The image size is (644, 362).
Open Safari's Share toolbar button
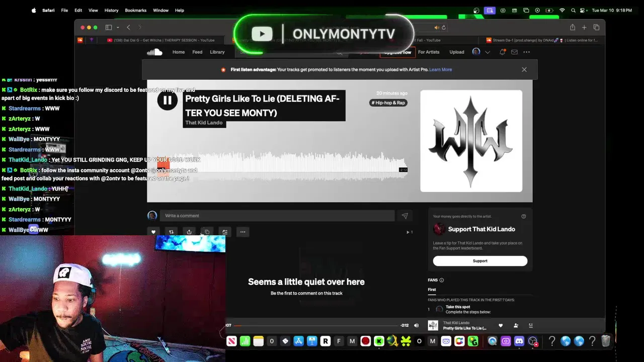pos(573,27)
